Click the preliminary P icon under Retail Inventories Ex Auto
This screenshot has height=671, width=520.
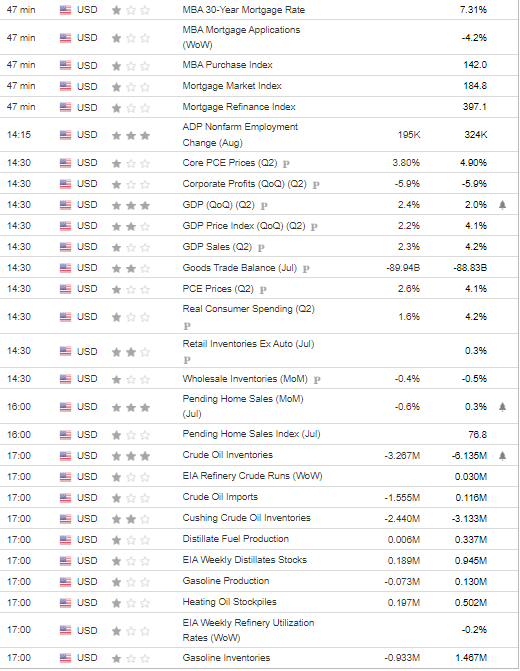[187, 360]
